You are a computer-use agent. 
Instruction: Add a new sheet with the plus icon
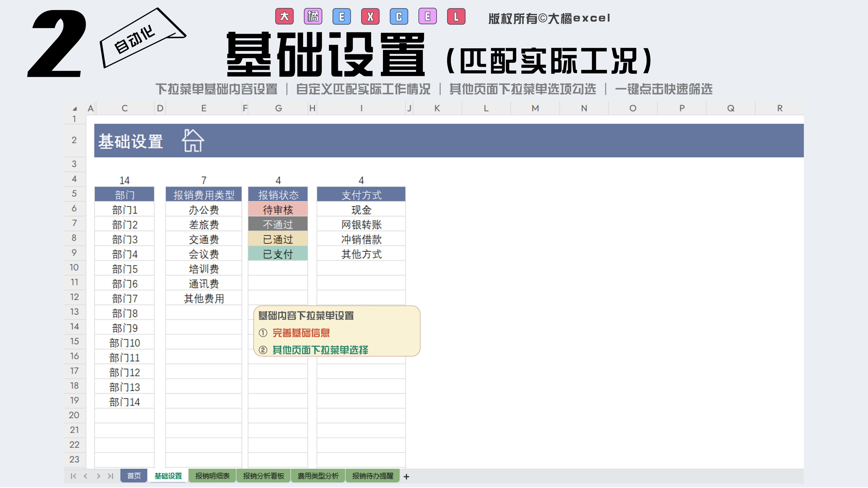pyautogui.click(x=406, y=477)
